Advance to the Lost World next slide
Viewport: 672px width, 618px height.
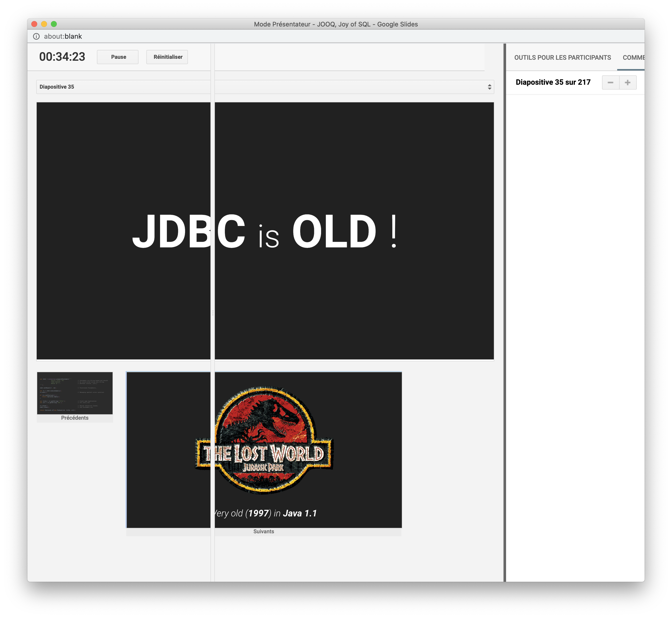(x=264, y=450)
